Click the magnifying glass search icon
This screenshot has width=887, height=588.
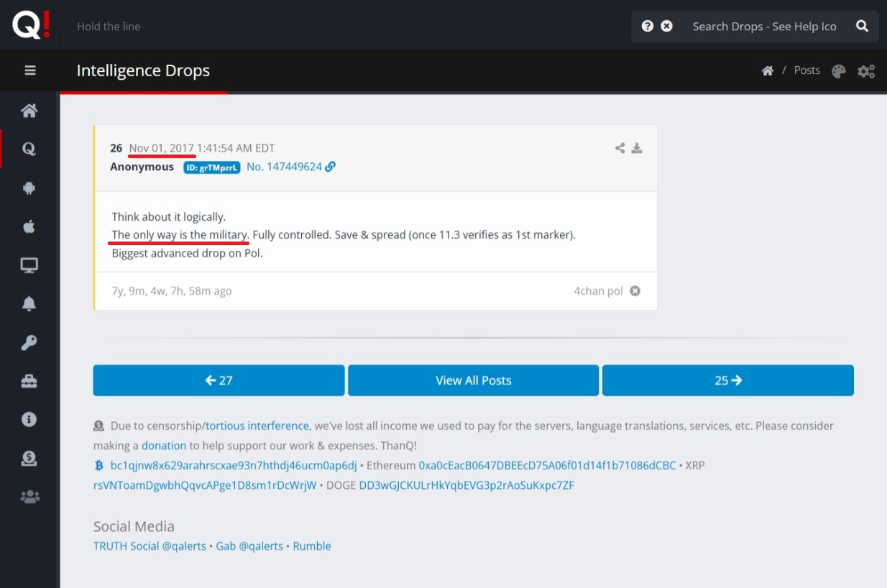pyautogui.click(x=863, y=26)
